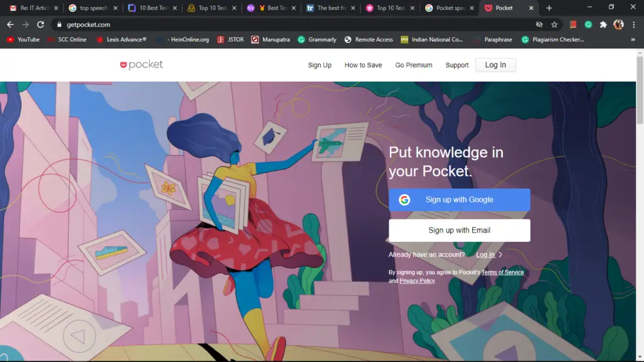Open Indian National Co... bookmark

(x=431, y=40)
